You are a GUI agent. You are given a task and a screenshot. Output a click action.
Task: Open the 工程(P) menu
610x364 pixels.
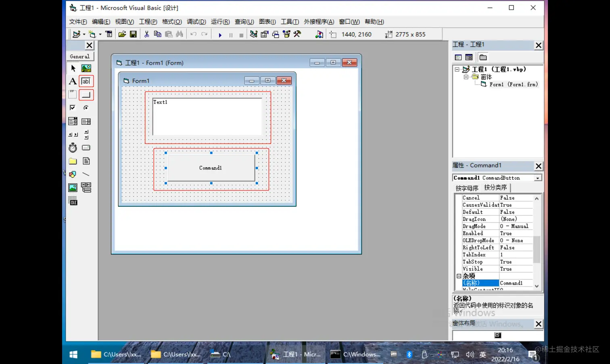[148, 22]
